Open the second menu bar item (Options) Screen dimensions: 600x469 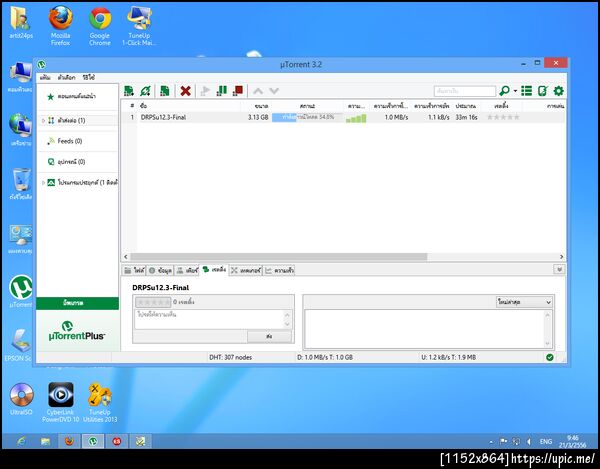coord(67,78)
